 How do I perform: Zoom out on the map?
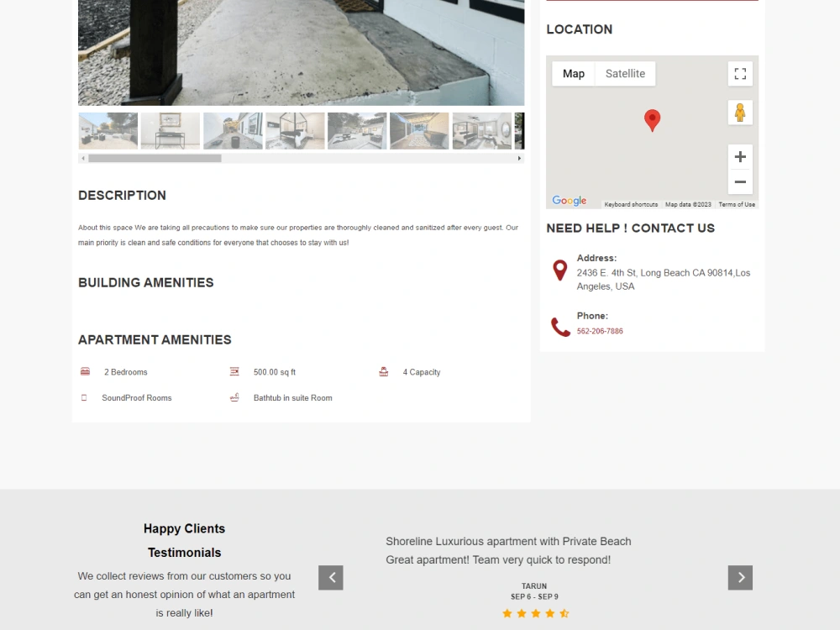740,181
